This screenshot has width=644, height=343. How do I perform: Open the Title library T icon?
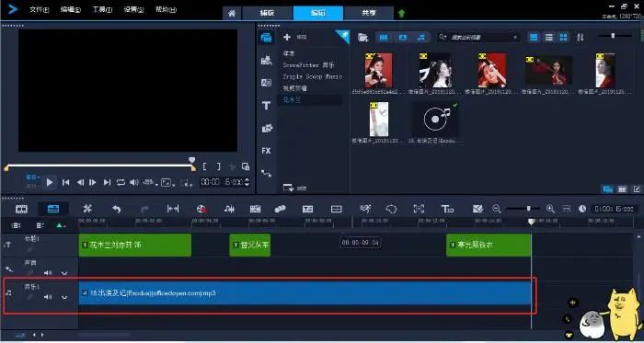pyautogui.click(x=266, y=106)
